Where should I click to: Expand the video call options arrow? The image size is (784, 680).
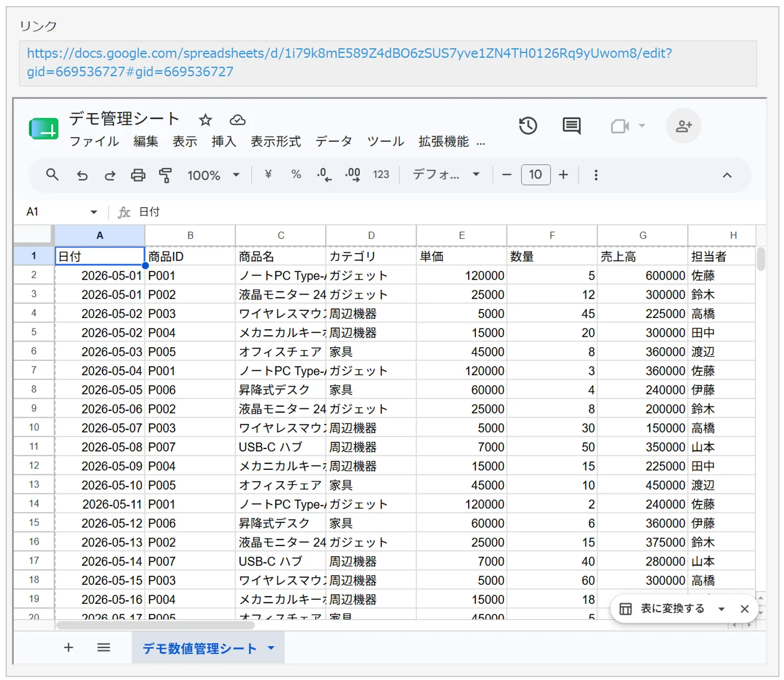click(x=642, y=126)
